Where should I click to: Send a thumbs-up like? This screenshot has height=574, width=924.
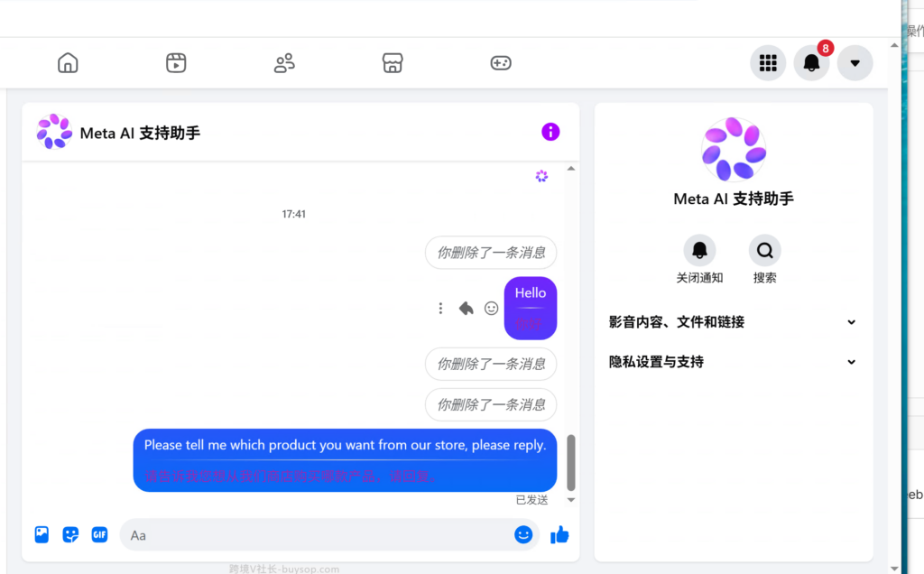coord(559,534)
